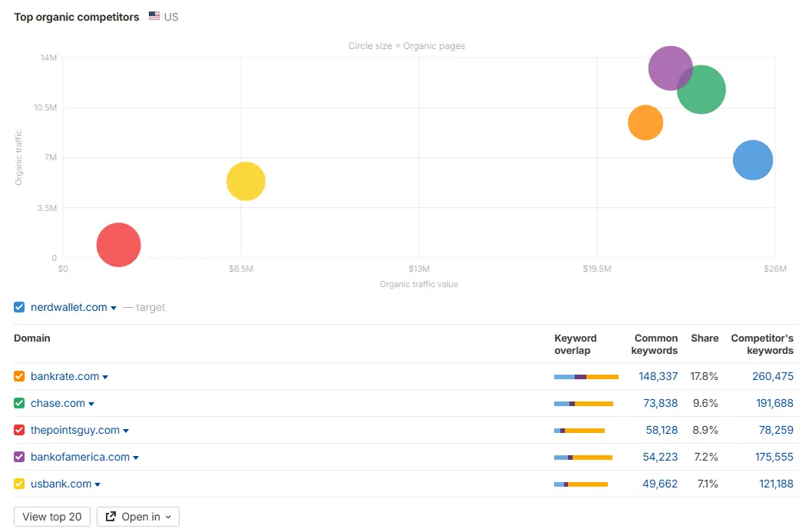Click the Circle size = Organic pages caption
The image size is (812, 532).
click(407, 45)
